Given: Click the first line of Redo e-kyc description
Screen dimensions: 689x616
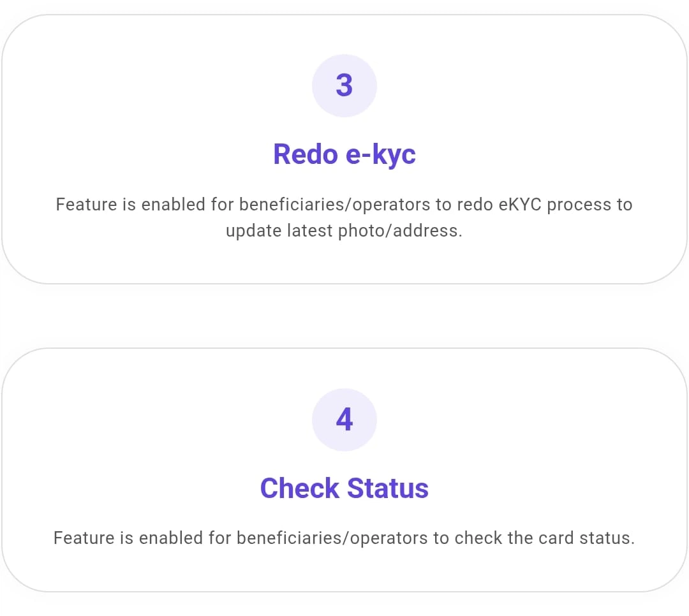Looking at the screenshot, I should [x=344, y=205].
